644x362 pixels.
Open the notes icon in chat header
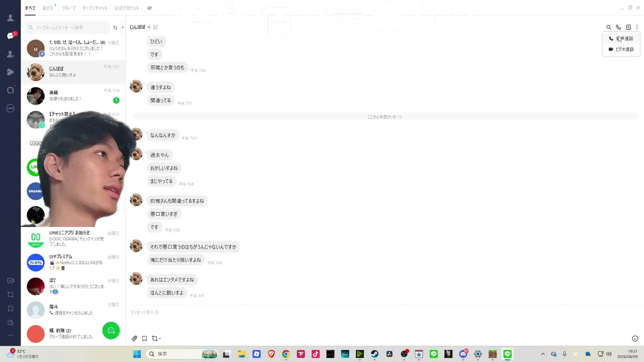(x=628, y=27)
